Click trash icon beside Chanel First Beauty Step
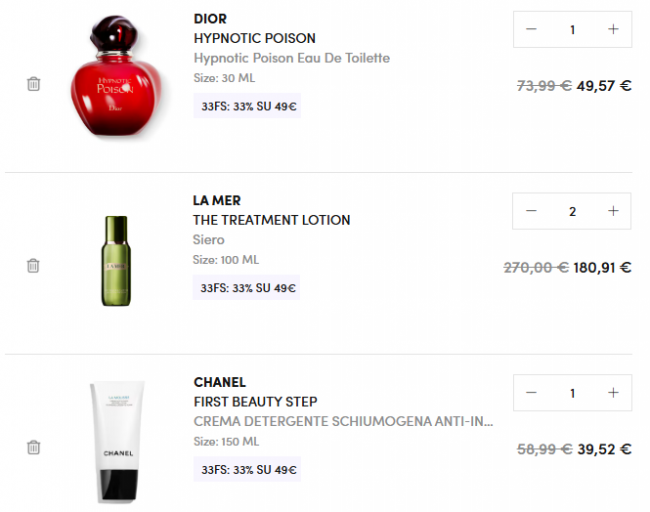Viewport: 650px width, 512px height. point(34,447)
